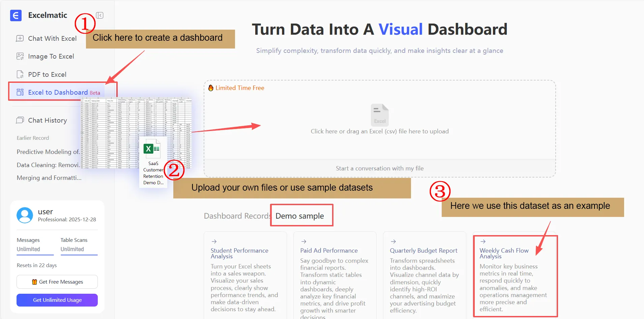Image resolution: width=644 pixels, height=319 pixels.
Task: Click the Start a conversation with my file field
Action: click(379, 168)
